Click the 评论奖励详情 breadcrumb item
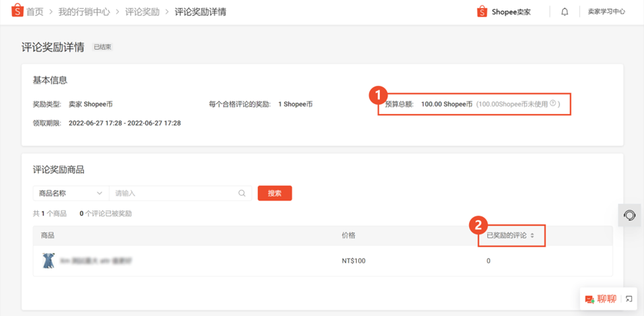Screen dimensions: 644x316 coord(200,12)
